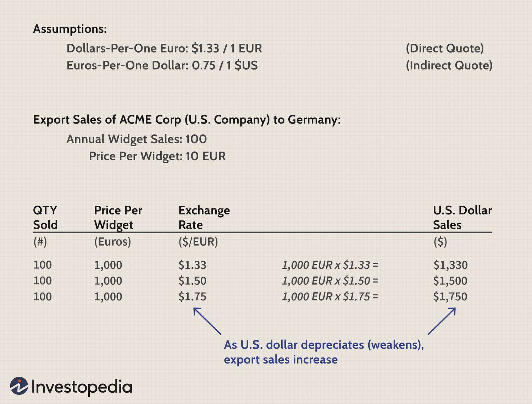Click the Annual Widget Sales: 100 line
This screenshot has height=404, width=532.
point(137,139)
